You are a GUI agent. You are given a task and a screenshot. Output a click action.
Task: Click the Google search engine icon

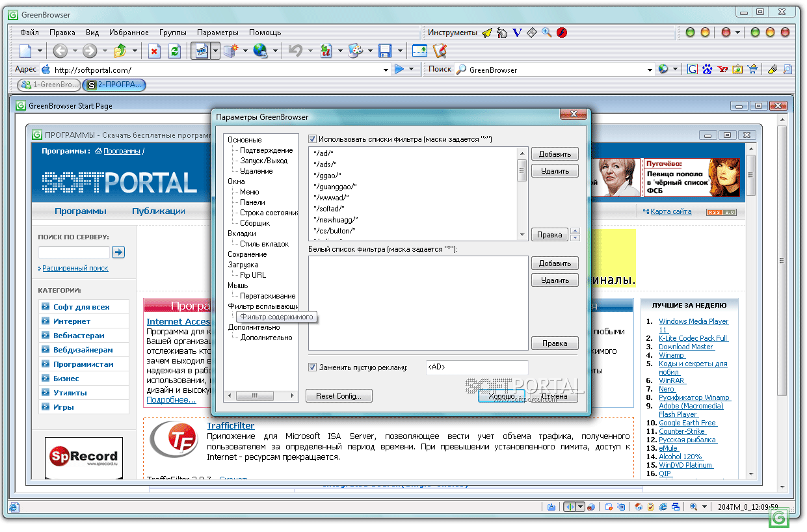[693, 69]
